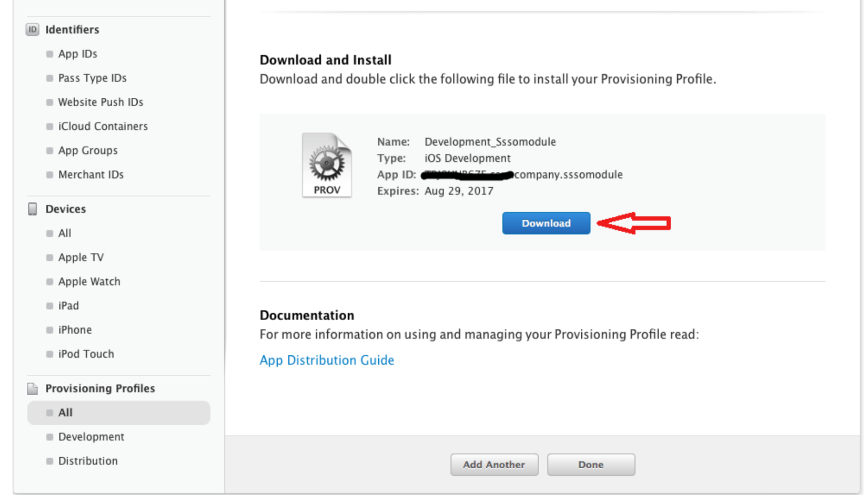Open Merchant IDs list
This screenshot has width=868, height=504.
[x=90, y=175]
